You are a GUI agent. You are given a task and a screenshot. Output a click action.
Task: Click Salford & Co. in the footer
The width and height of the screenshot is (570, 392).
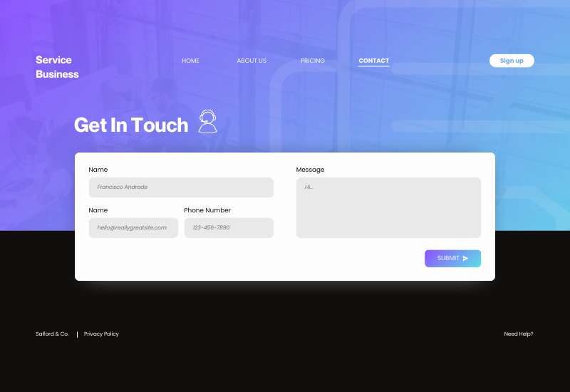pyautogui.click(x=52, y=334)
